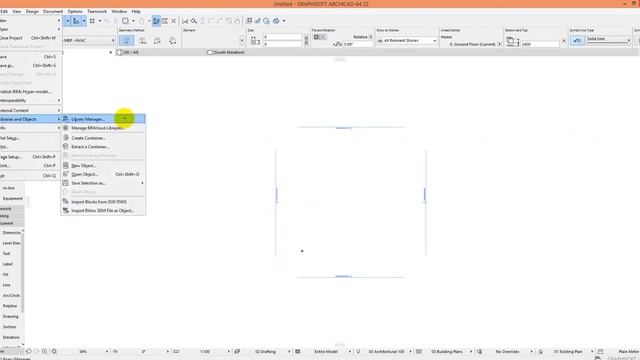
Task: Select the fourth geometry method icon
Action: click(x=173, y=40)
